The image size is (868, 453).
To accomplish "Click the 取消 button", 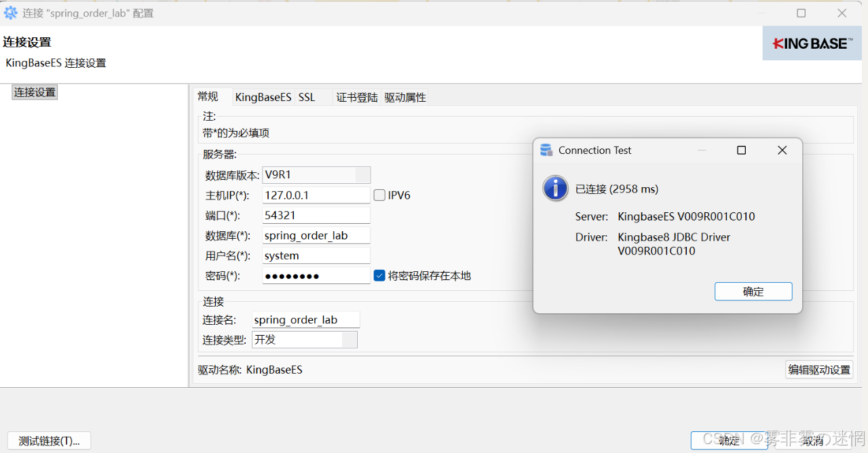I will (812, 440).
